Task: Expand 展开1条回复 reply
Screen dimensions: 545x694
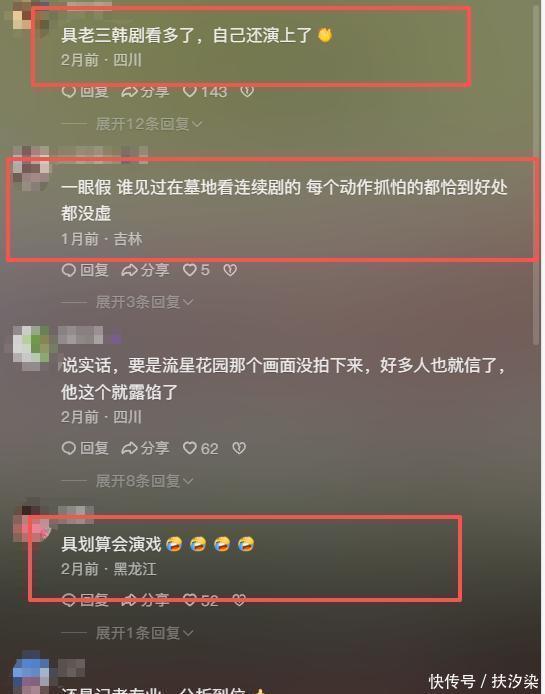Action: (144, 633)
